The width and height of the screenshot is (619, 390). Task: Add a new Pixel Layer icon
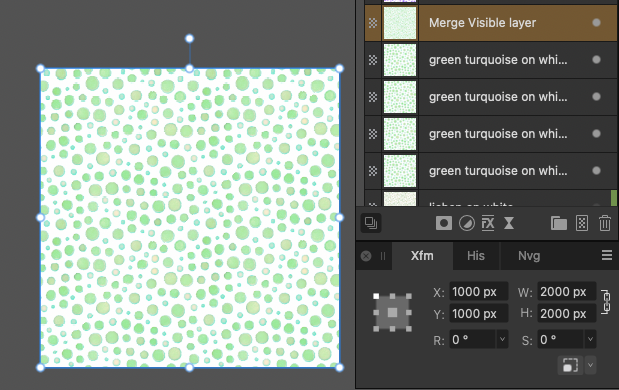point(582,223)
